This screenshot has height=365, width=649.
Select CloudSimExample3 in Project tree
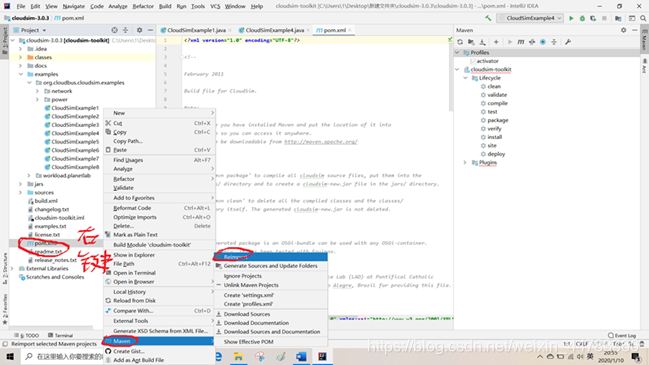coord(75,125)
